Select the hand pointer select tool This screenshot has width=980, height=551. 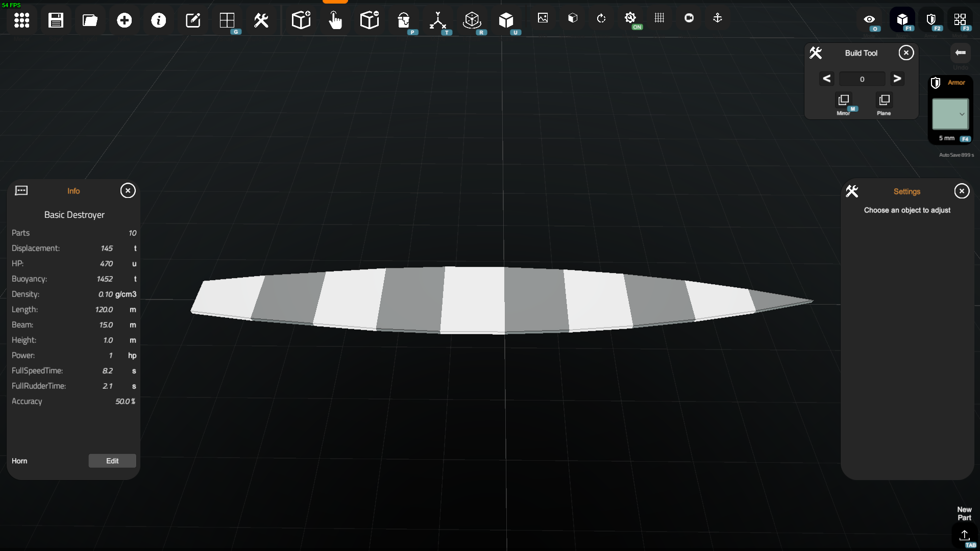[335, 20]
